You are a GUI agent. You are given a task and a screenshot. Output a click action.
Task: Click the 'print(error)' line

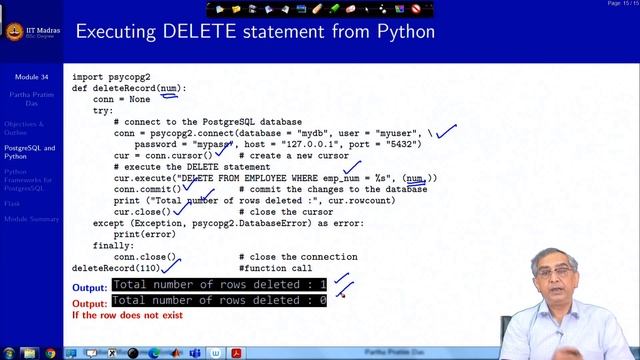pyautogui.click(x=145, y=234)
